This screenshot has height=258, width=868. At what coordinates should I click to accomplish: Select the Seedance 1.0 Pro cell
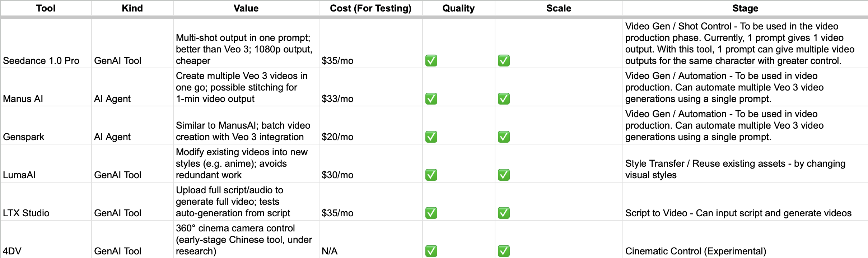41,61
